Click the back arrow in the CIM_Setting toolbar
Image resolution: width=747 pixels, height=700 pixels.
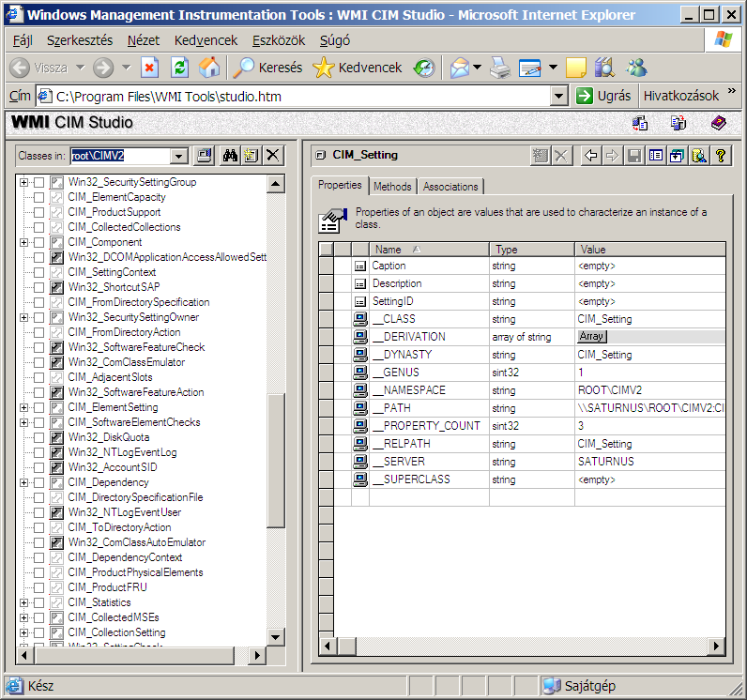click(x=591, y=156)
